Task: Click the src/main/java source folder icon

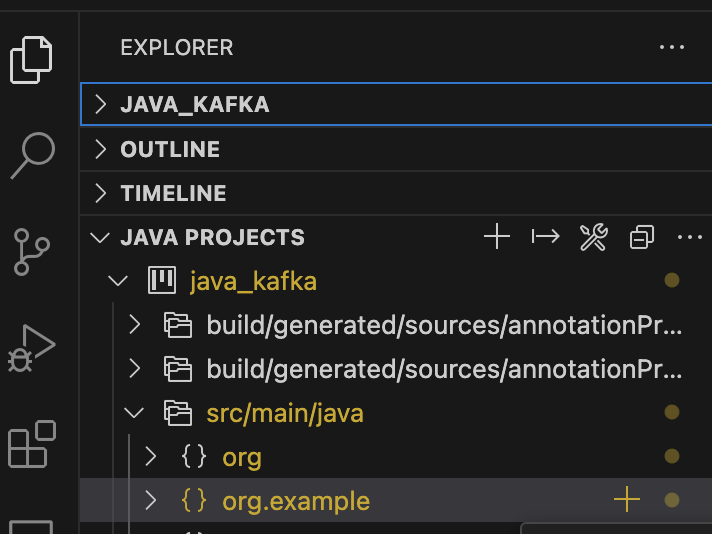Action: click(178, 413)
